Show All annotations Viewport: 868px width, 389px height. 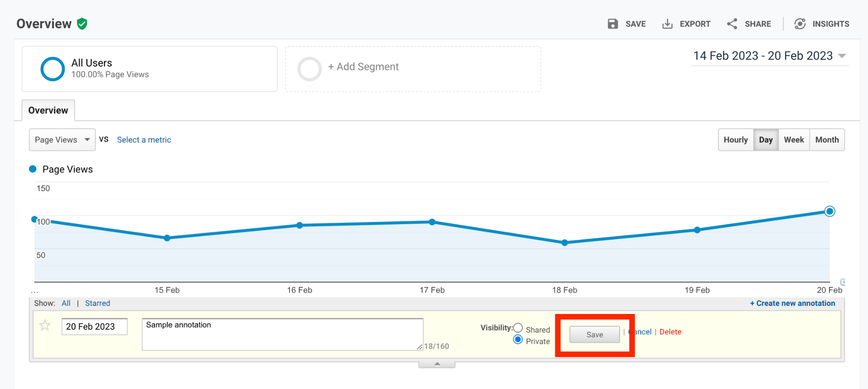point(66,303)
